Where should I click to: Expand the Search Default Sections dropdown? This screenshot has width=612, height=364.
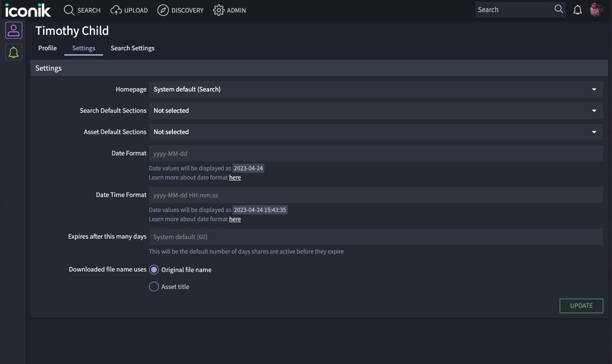coord(376,110)
